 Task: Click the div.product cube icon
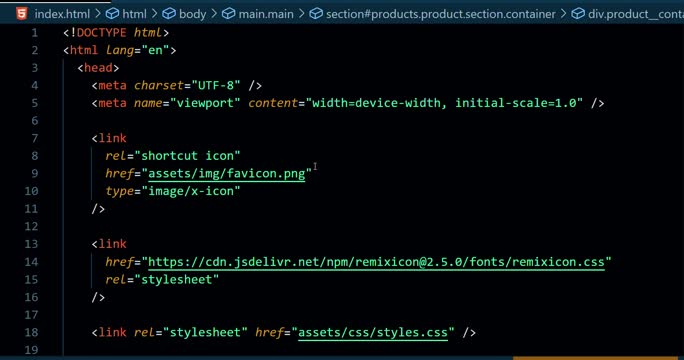click(x=578, y=14)
